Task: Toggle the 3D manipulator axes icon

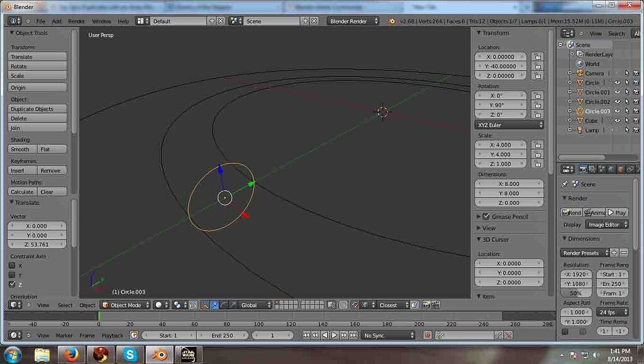Action: pyautogui.click(x=204, y=305)
